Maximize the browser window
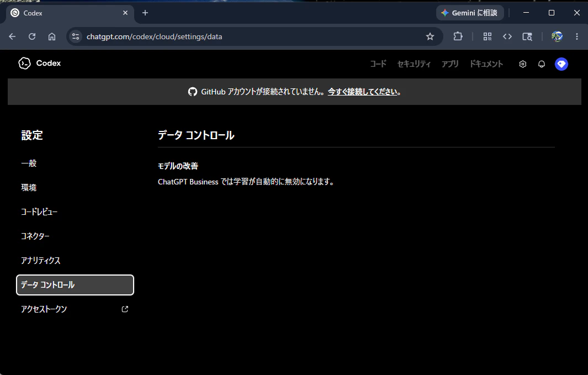Viewport: 588px width, 375px height. coord(551,13)
